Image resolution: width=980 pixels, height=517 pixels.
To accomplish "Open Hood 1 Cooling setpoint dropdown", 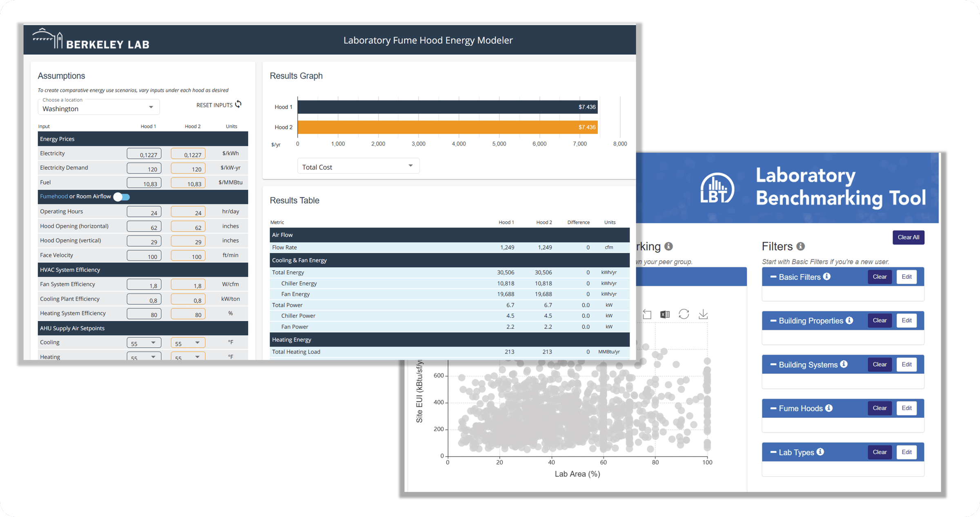I will tap(144, 343).
